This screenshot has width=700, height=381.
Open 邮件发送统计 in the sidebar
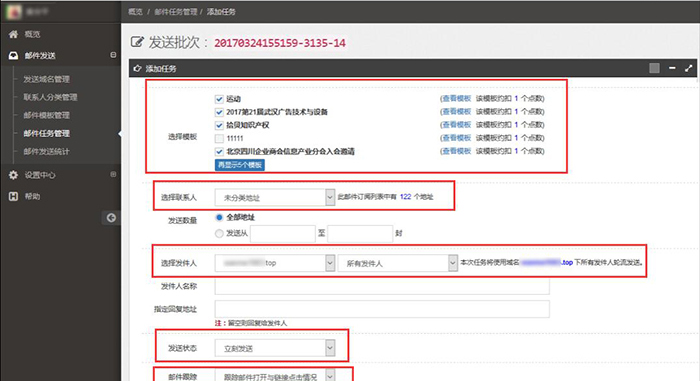[46, 151]
